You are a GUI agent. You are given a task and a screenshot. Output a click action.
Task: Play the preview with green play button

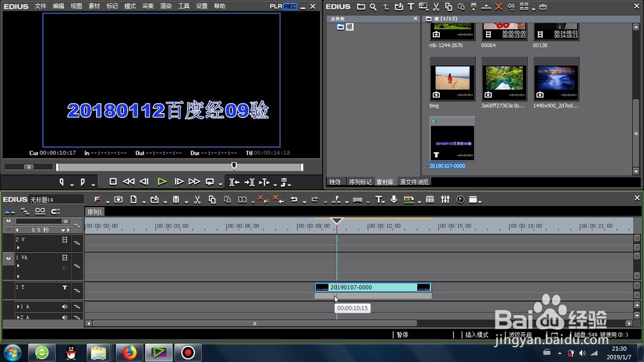coord(162,182)
